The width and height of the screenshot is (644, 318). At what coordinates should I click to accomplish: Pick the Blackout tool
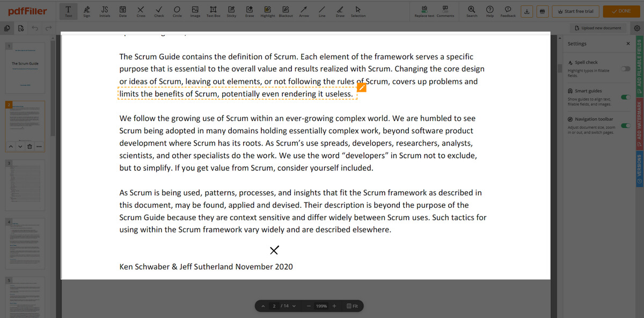(286, 11)
